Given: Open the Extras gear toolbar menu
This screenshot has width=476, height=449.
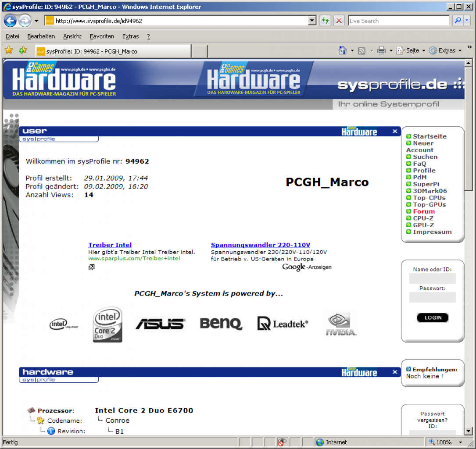Looking at the screenshot, I should click(445, 50).
